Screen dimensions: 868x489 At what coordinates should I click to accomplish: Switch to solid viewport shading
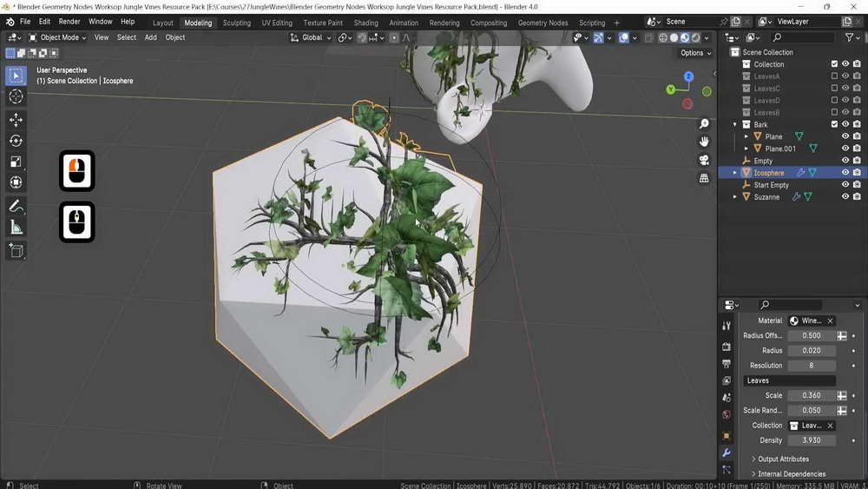coord(674,37)
